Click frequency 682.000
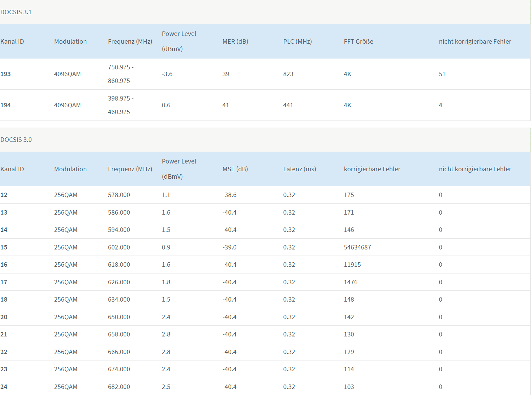Screen dimensions: 532x395 click(119, 387)
